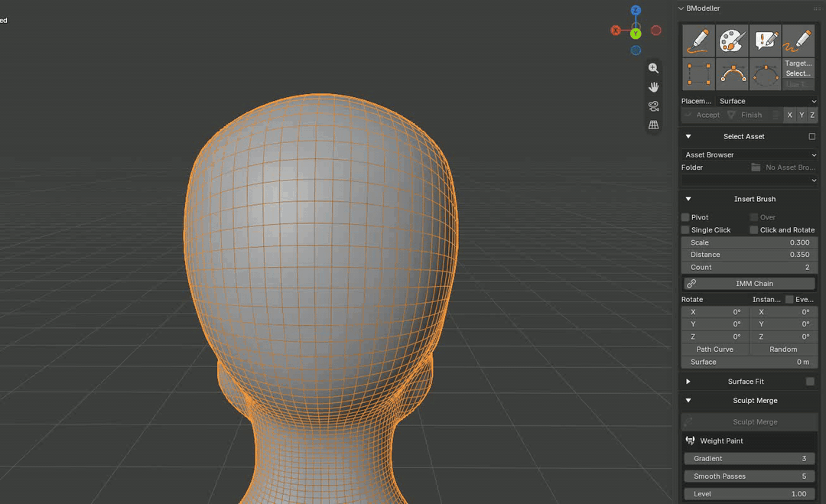Click the IMM Chain button
Image resolution: width=826 pixels, height=504 pixels.
click(x=749, y=283)
